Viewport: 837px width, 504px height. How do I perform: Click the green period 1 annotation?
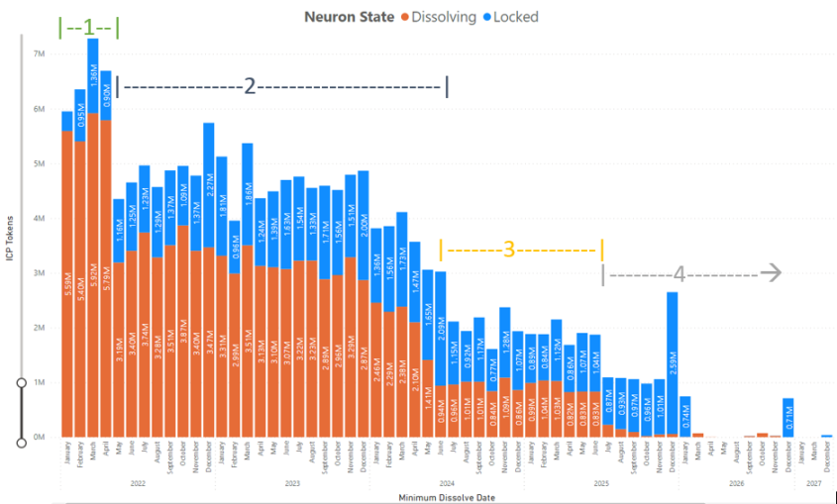tap(88, 29)
